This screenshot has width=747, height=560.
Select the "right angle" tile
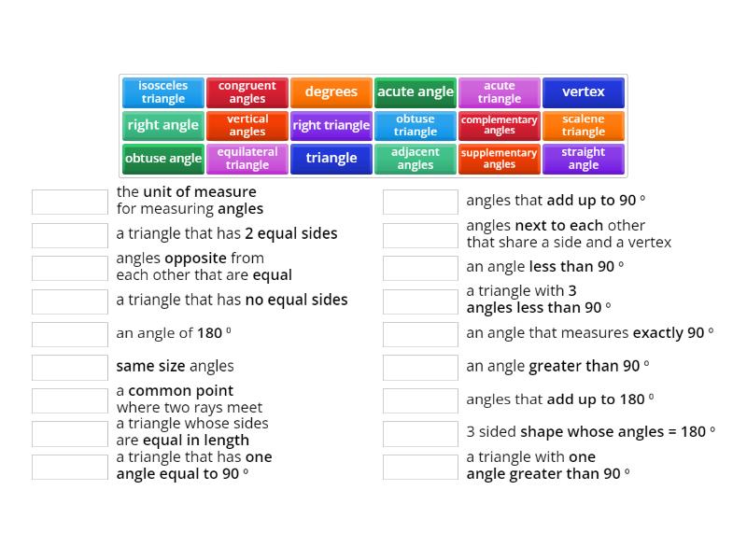[x=162, y=125]
